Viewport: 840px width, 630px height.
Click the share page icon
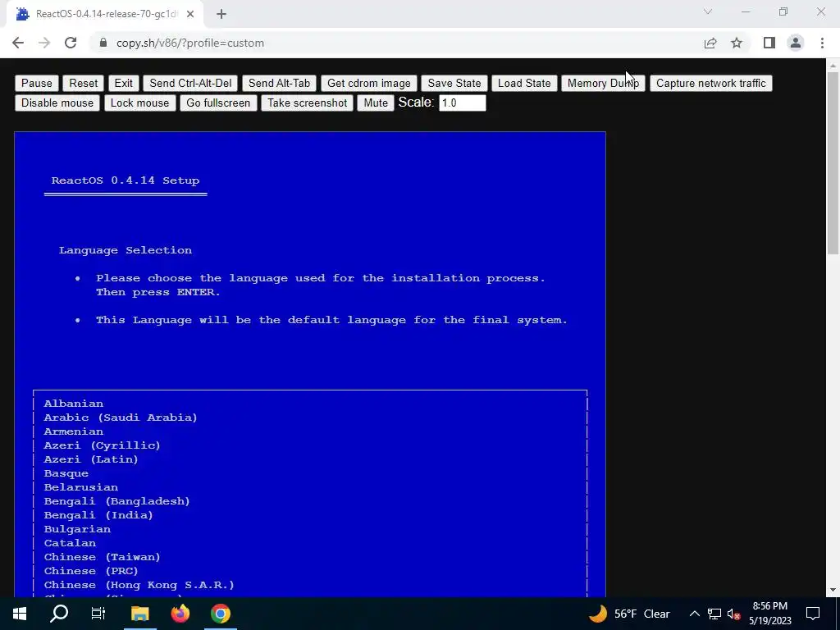tap(710, 43)
